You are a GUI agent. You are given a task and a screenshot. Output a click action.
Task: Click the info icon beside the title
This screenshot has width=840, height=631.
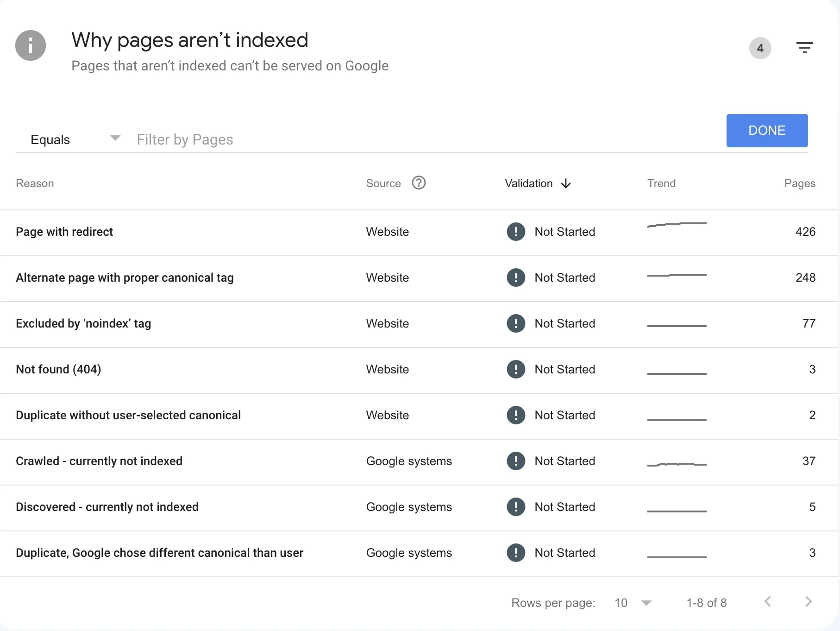pyautogui.click(x=31, y=45)
